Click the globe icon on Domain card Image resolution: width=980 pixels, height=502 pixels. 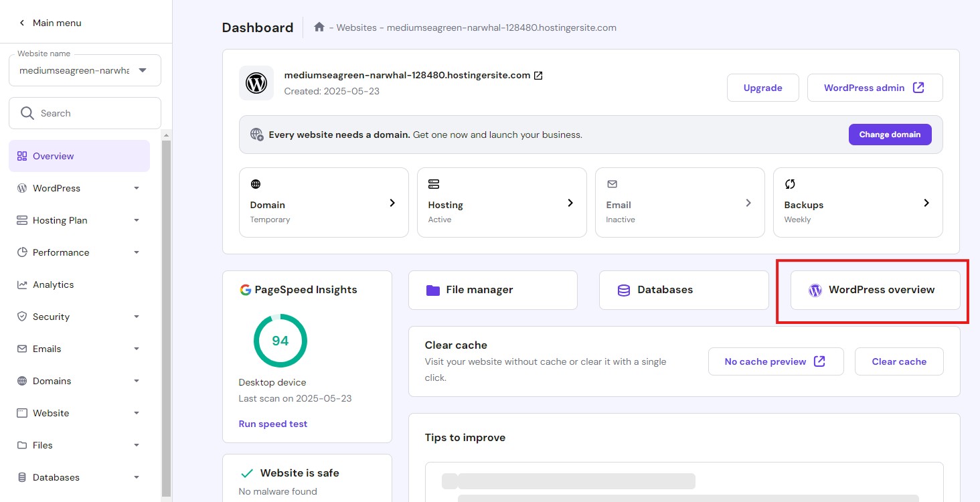tap(256, 184)
